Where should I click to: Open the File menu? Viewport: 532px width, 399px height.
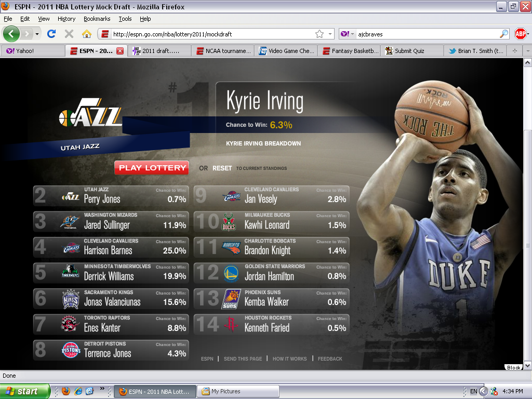click(8, 19)
